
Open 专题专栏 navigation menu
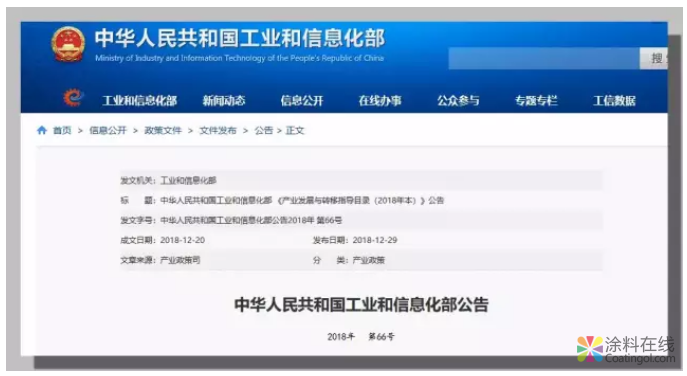tap(536, 101)
